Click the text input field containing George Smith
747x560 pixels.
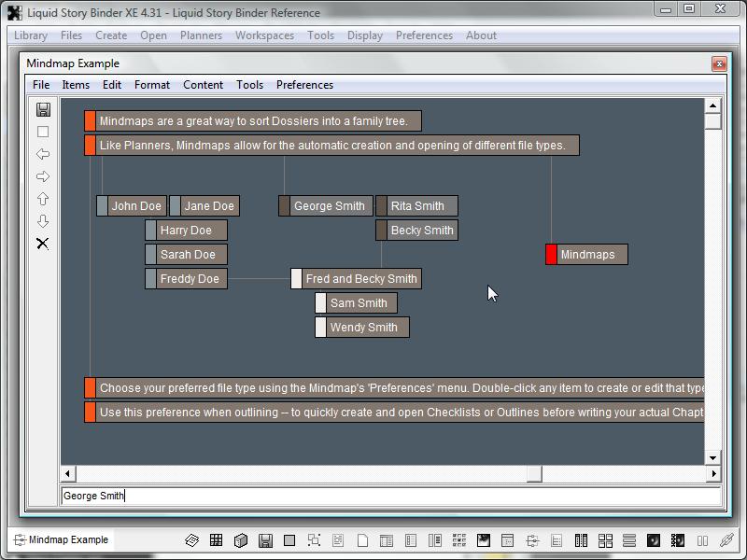tap(390, 497)
